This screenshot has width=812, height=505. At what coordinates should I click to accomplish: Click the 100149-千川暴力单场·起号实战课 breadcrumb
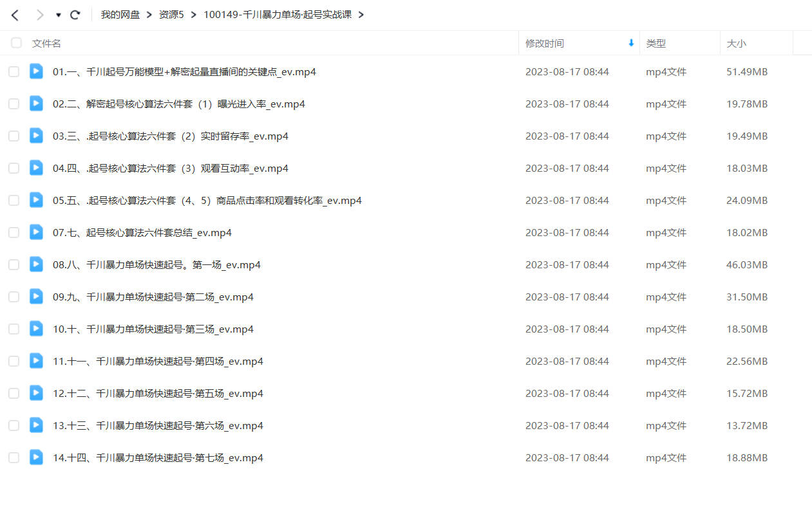278,15
